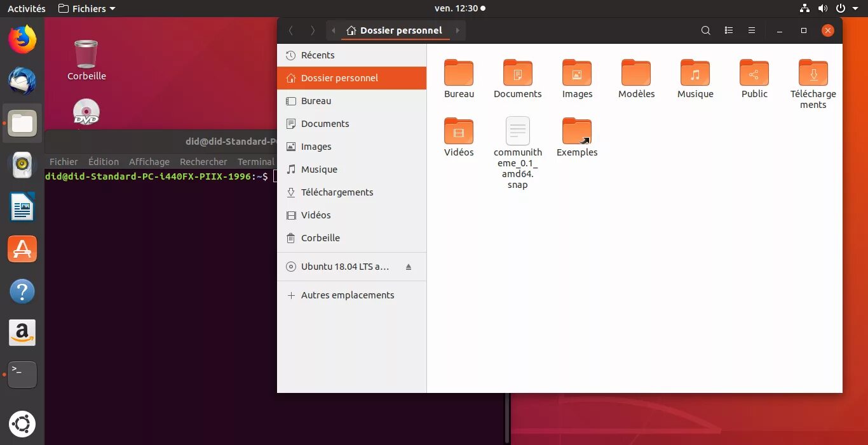Select Dossier personnel in the sidebar
868x445 pixels.
click(351, 78)
